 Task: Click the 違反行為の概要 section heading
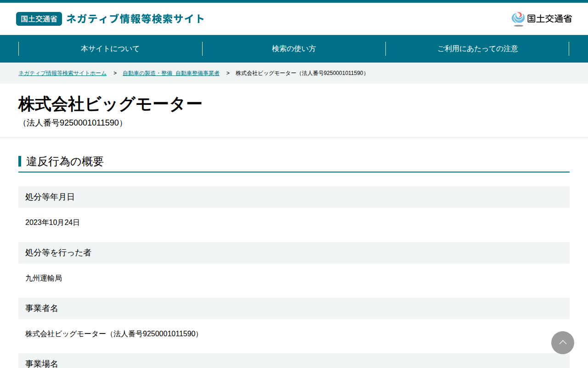(65, 161)
